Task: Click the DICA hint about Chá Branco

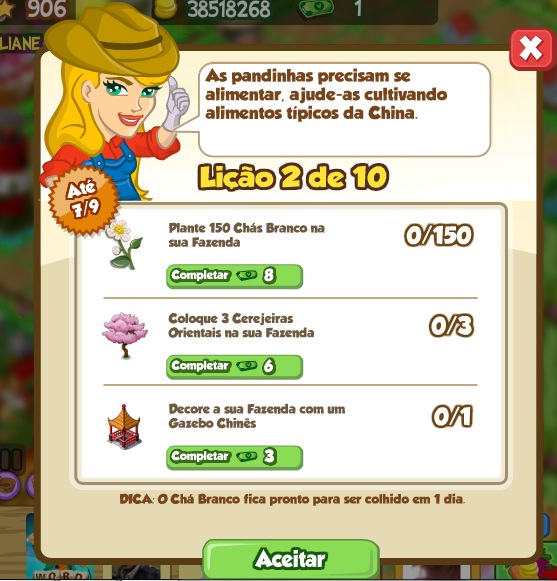Action: (292, 499)
